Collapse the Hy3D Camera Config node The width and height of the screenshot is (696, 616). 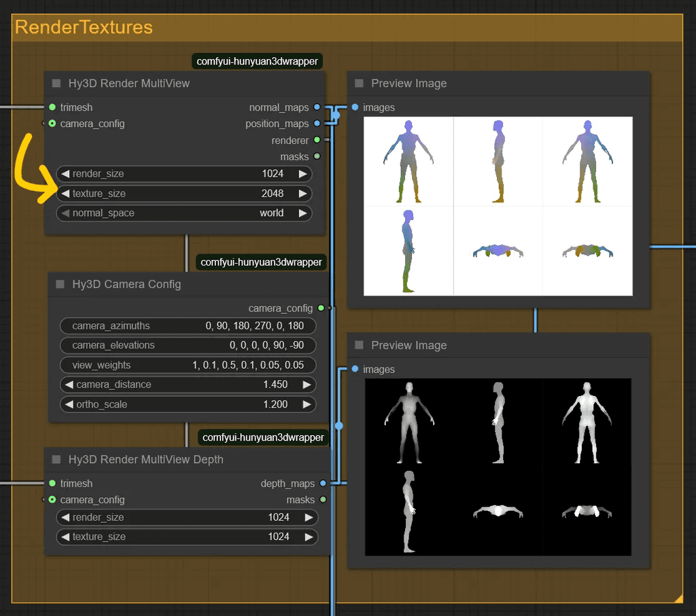pos(59,285)
